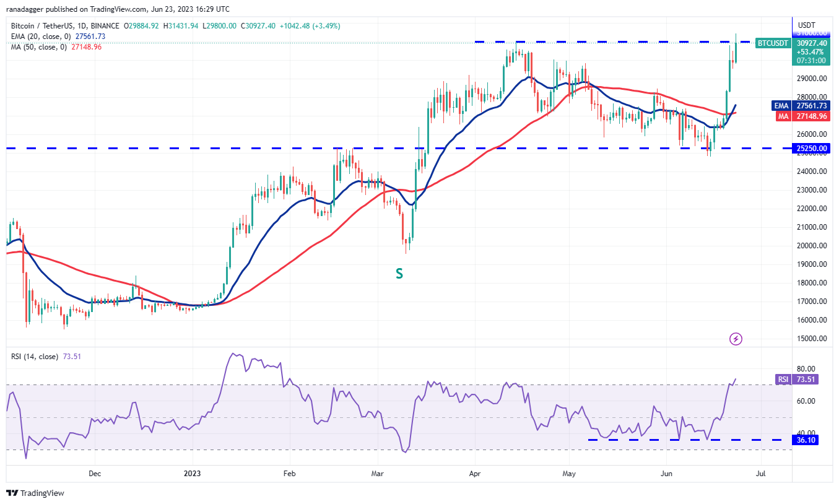Click the dashed 25250 horizontal support line
839x504 pixels.
tap(248, 149)
